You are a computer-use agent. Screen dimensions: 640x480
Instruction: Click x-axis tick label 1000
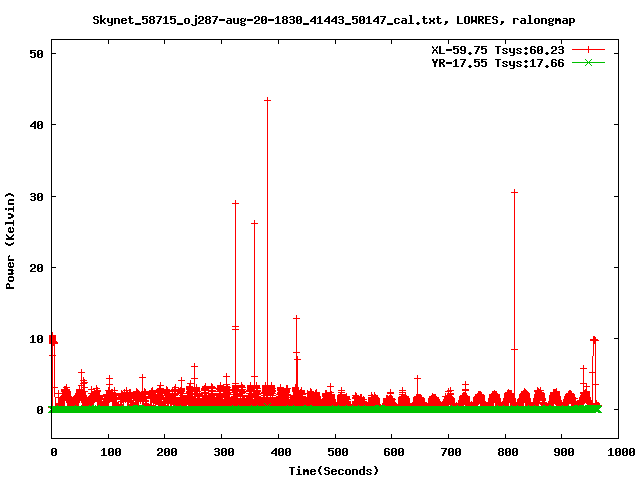pos(621,452)
